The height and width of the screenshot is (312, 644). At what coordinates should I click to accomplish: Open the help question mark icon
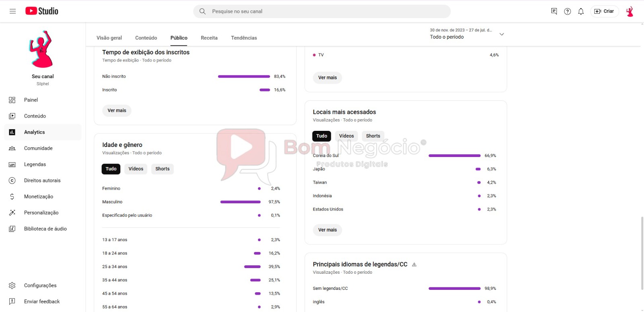(568, 11)
